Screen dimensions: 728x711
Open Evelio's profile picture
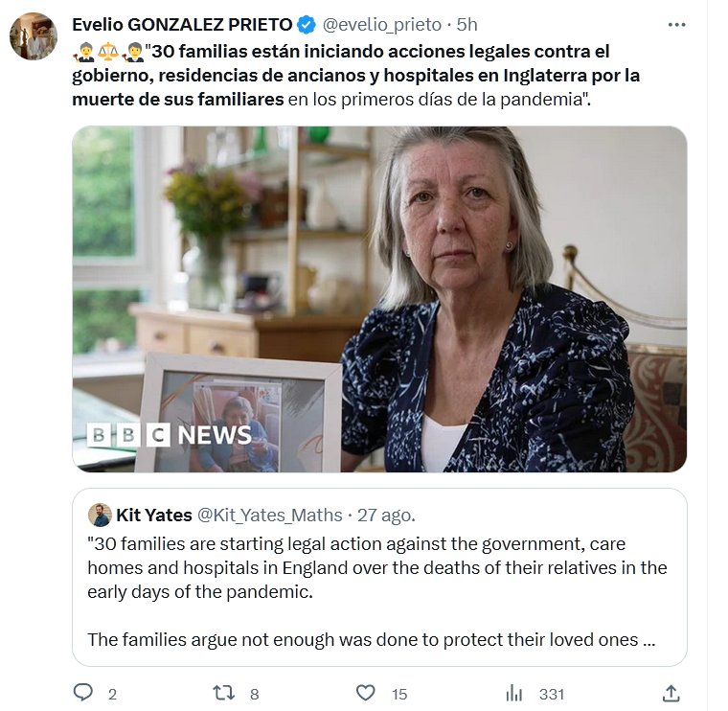coord(34,36)
